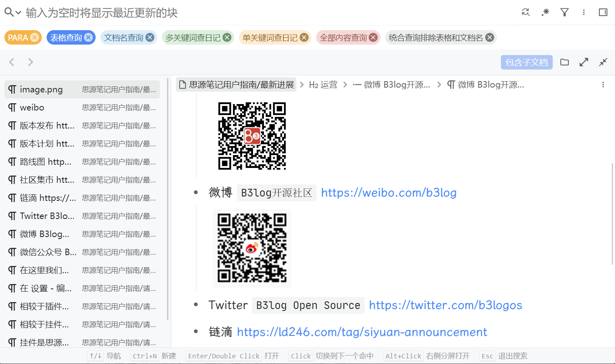Viewport: 615px width, 364px height.
Task: Remove the 表格查询 saved query
Action: (x=88, y=37)
